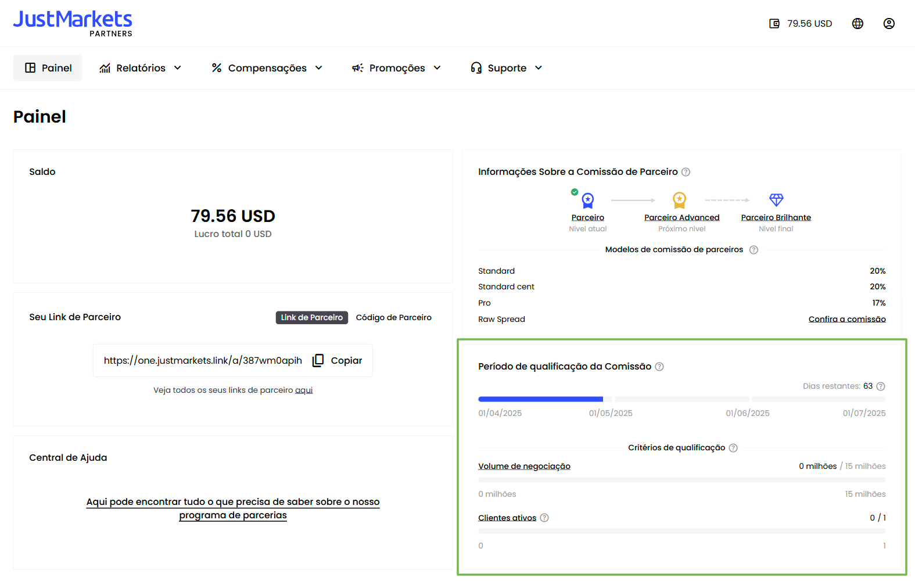The image size is (915, 588).
Task: Expand the Suporte dropdown chevron
Action: tap(539, 68)
